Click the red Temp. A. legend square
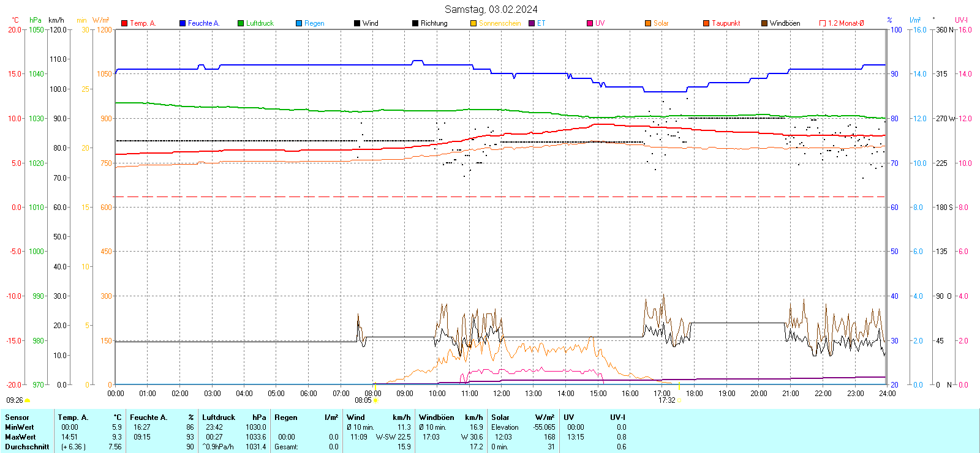The image size is (980, 453). (x=124, y=23)
